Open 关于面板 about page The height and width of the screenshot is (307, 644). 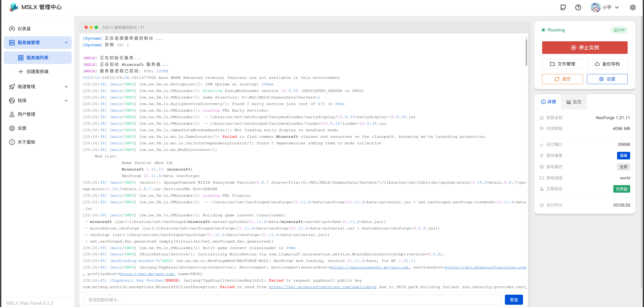click(x=26, y=142)
